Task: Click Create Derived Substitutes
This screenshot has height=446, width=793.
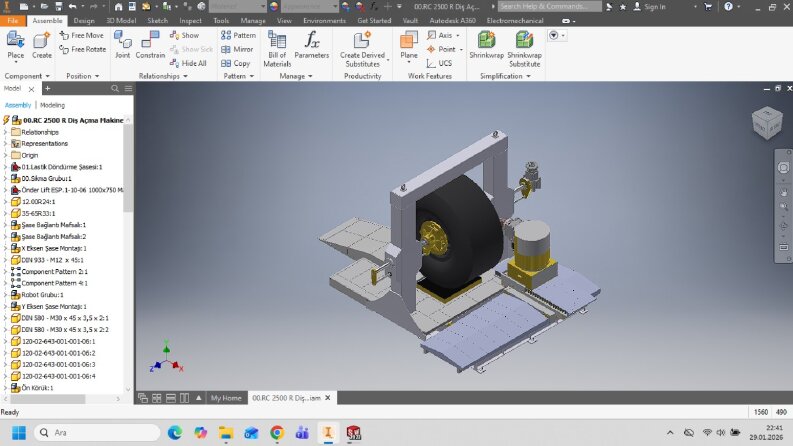Action: (x=362, y=48)
